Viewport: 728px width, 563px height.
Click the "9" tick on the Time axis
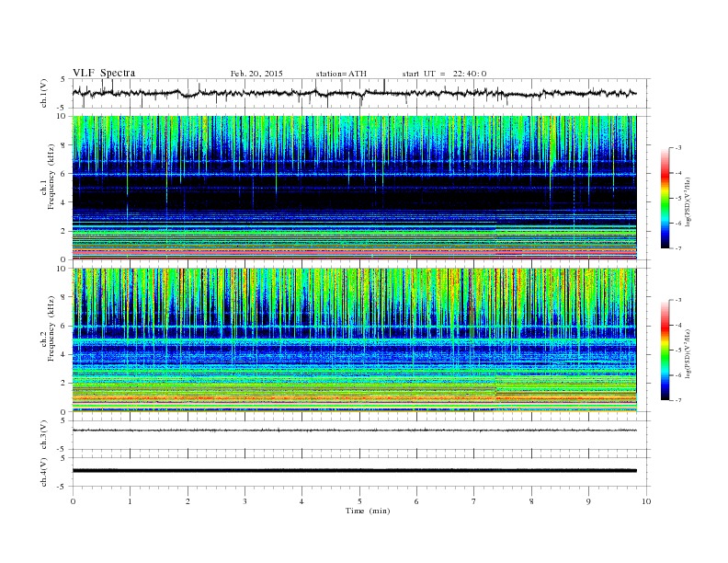588,501
